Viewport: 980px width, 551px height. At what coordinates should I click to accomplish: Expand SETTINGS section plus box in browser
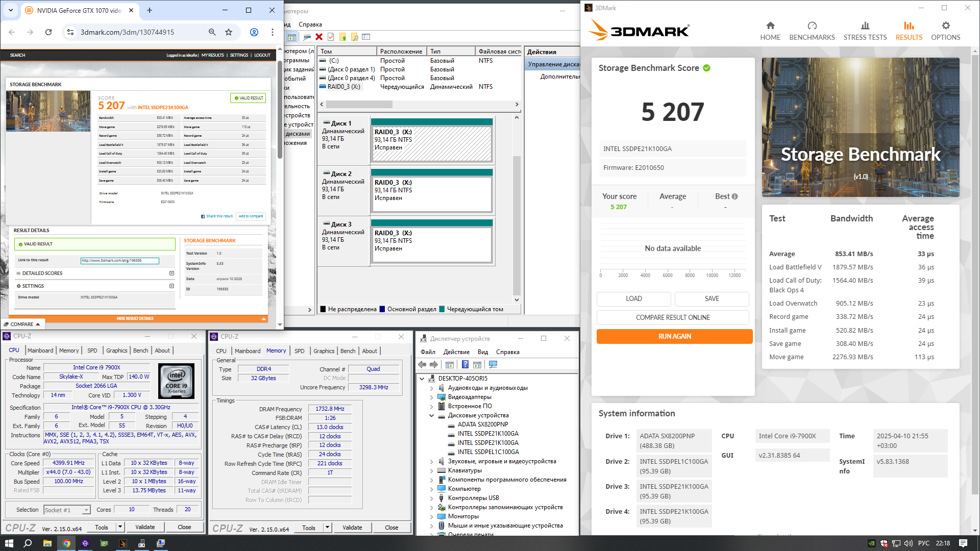(171, 286)
